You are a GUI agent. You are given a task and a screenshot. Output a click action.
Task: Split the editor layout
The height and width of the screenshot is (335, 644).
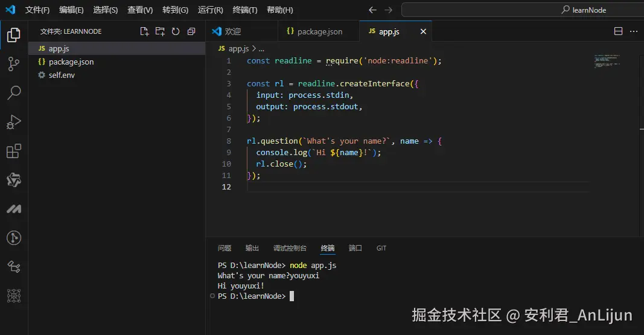618,31
